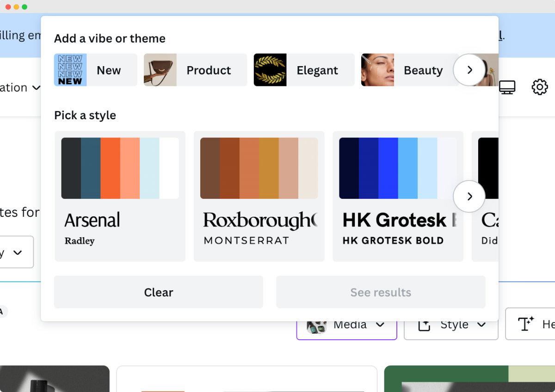Click the text sparkle icon button
This screenshot has width=555, height=392.
[x=525, y=324]
